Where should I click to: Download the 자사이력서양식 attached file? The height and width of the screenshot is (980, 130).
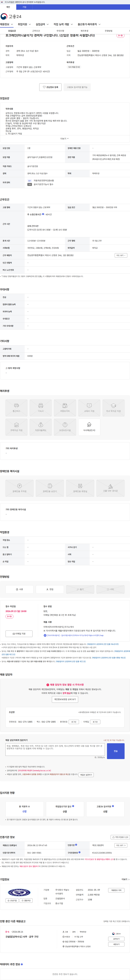73,635
